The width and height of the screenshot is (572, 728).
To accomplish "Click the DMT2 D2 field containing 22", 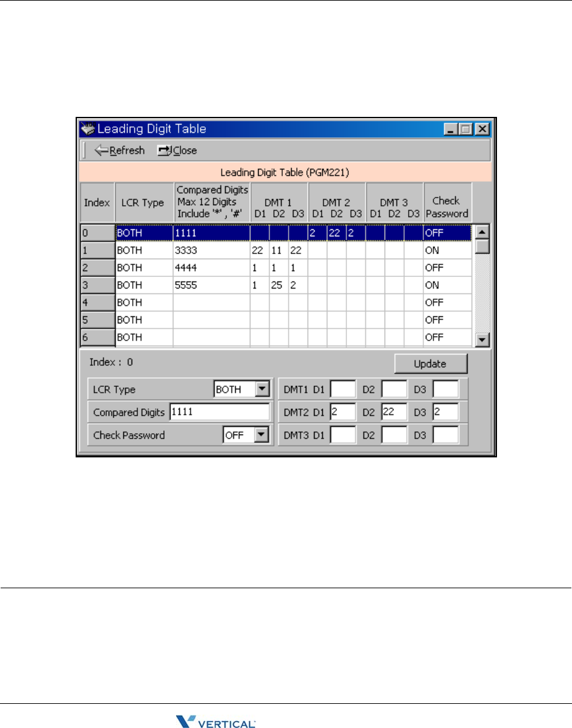I will coord(394,412).
